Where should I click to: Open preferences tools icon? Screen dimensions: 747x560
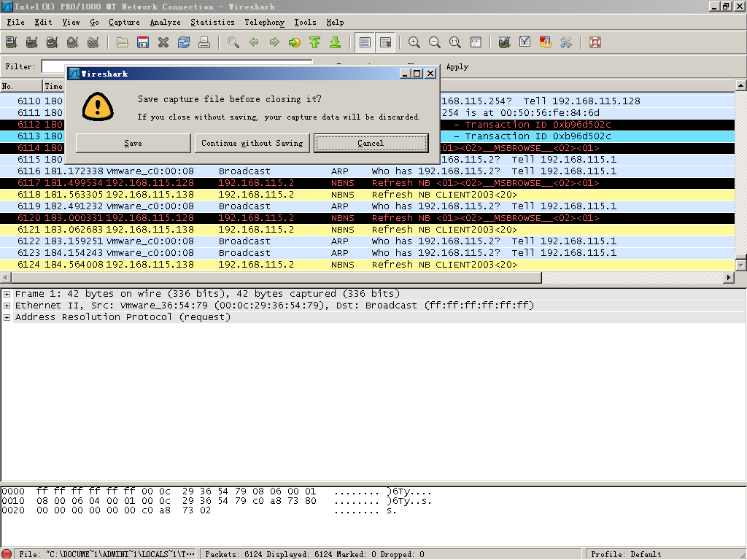pyautogui.click(x=566, y=42)
